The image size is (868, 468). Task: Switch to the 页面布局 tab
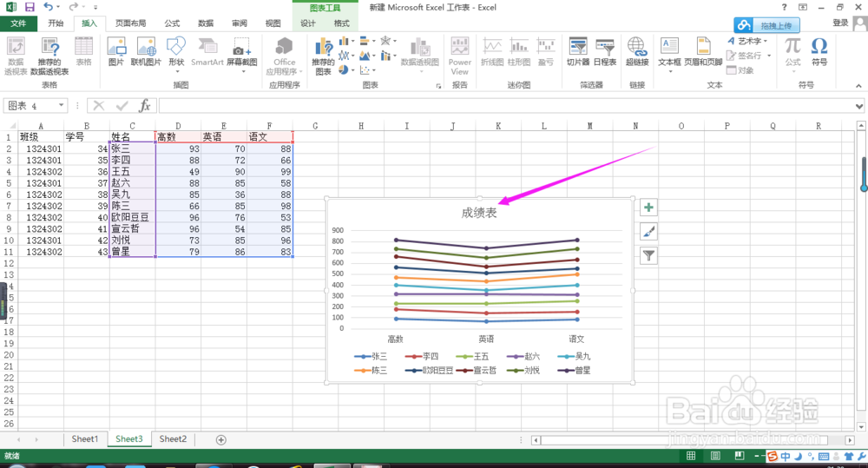[x=131, y=23]
